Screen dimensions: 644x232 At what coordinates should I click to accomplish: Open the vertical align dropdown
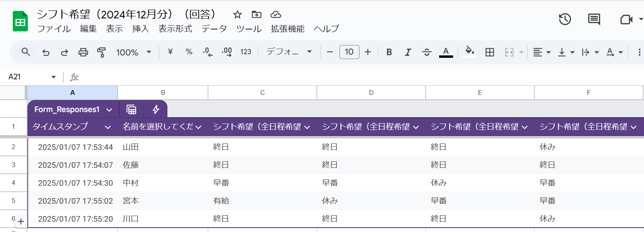pos(566,52)
